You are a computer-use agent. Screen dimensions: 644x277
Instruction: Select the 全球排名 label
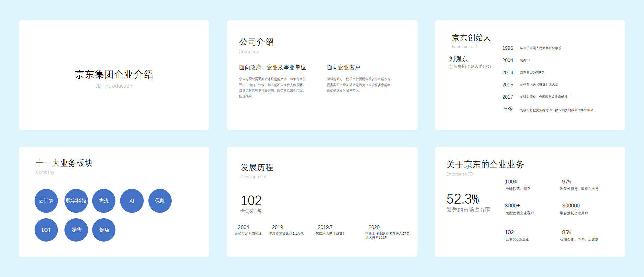tap(251, 211)
